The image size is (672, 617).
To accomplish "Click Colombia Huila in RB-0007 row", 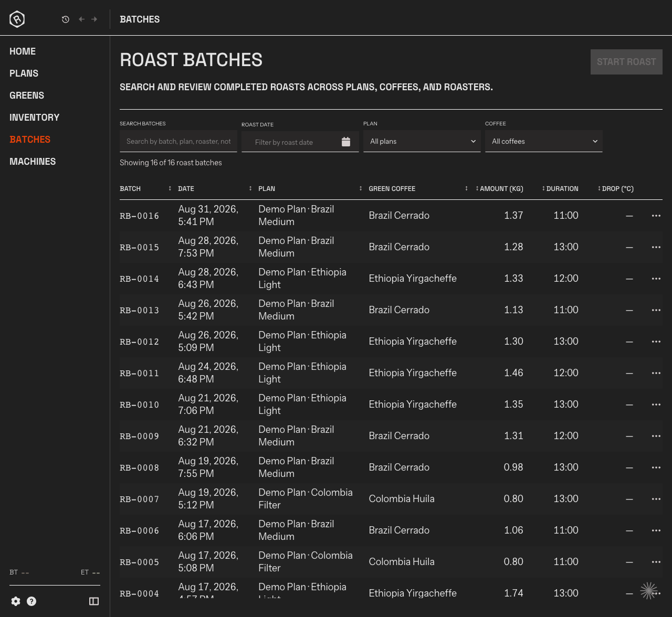I will (x=402, y=499).
